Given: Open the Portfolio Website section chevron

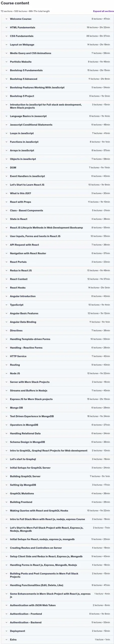Looking at the screenshot, I should pos(7,62).
